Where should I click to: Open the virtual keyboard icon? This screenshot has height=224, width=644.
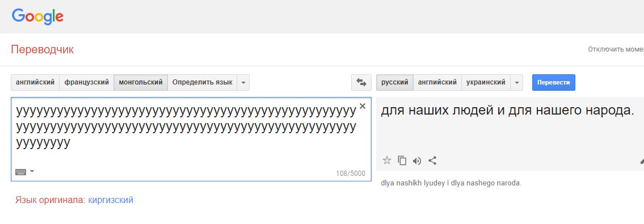[20, 172]
